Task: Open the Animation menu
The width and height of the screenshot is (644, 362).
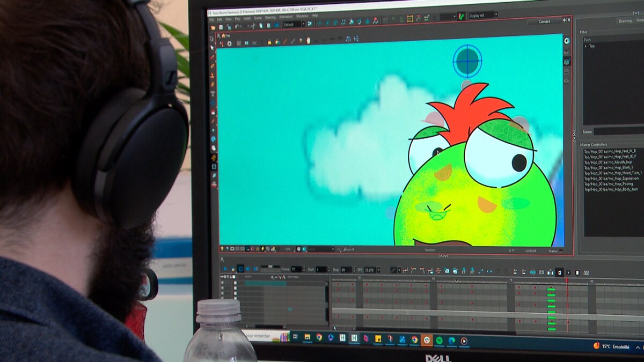Action: coord(286,16)
